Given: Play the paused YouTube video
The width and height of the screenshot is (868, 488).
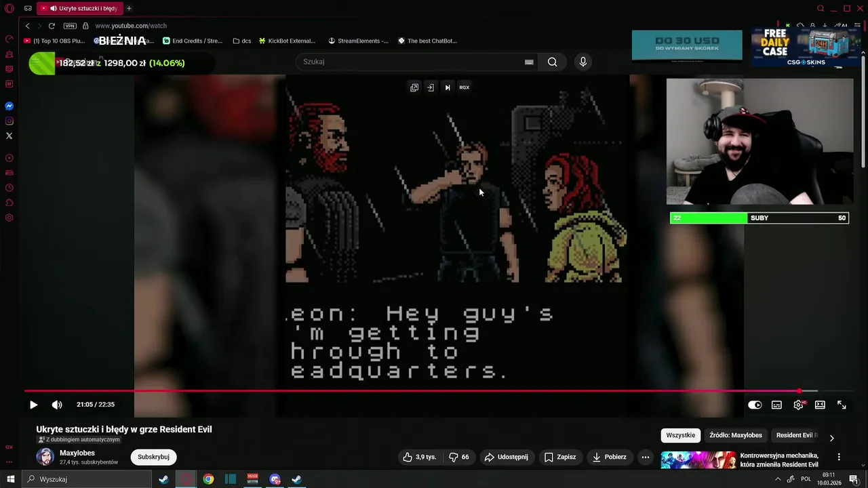Looking at the screenshot, I should click(x=33, y=405).
